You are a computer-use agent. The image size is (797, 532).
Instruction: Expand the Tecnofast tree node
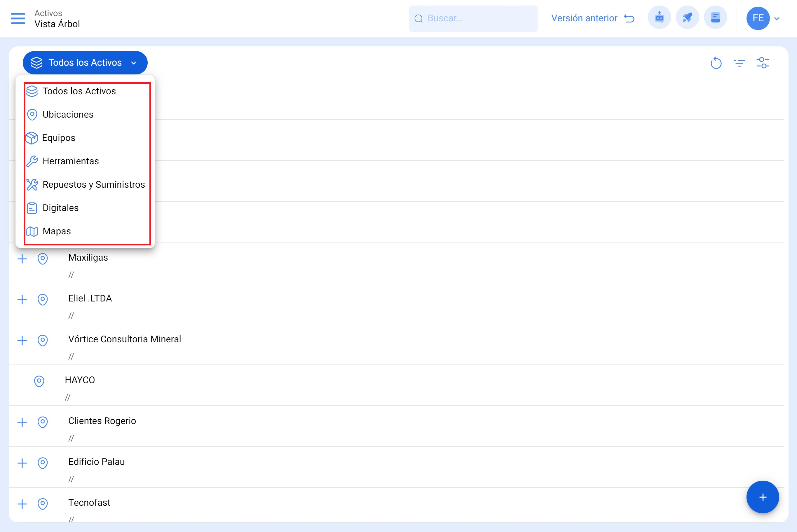22,504
